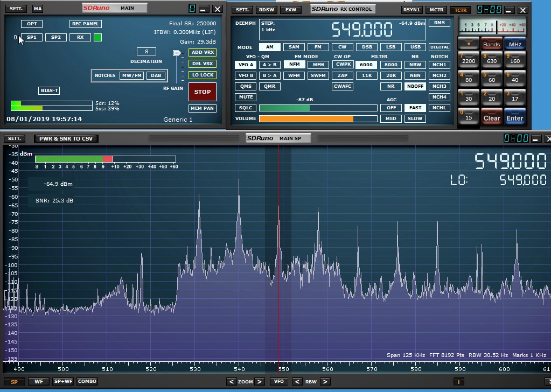This screenshot has width=551, height=392.
Task: Click the RX Control frequency display 549.000
Action: (x=362, y=30)
